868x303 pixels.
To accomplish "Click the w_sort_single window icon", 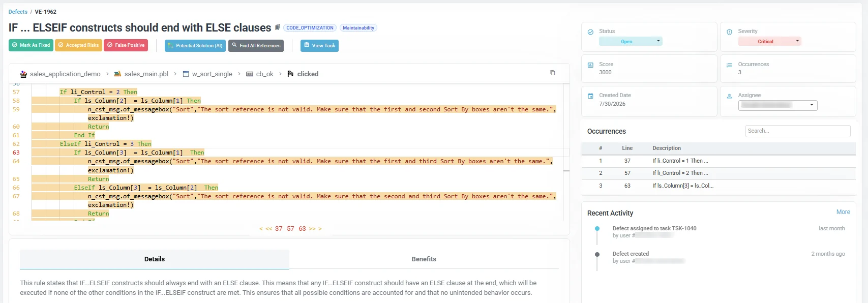I will tap(186, 74).
